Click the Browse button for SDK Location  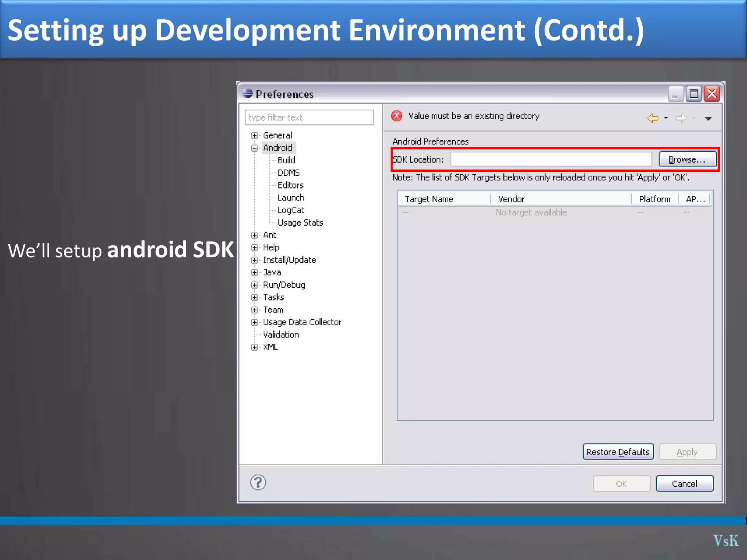point(688,159)
